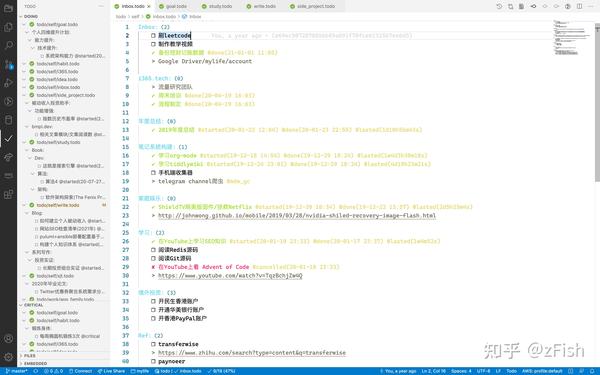Switch to the side_project.todo tab
The image size is (600, 375).
click(x=312, y=7)
